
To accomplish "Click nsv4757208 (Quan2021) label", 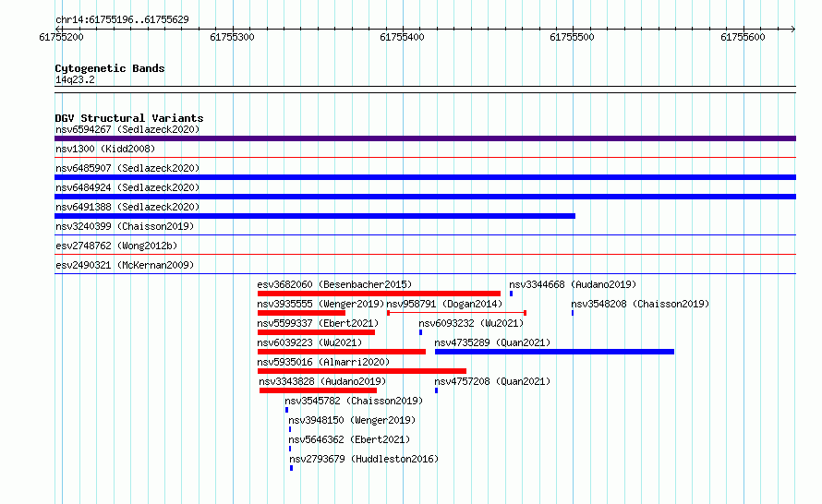I will pos(492,381).
